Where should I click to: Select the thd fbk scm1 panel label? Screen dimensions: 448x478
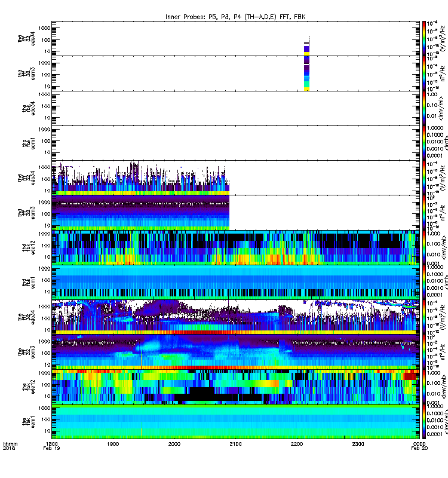point(29,282)
